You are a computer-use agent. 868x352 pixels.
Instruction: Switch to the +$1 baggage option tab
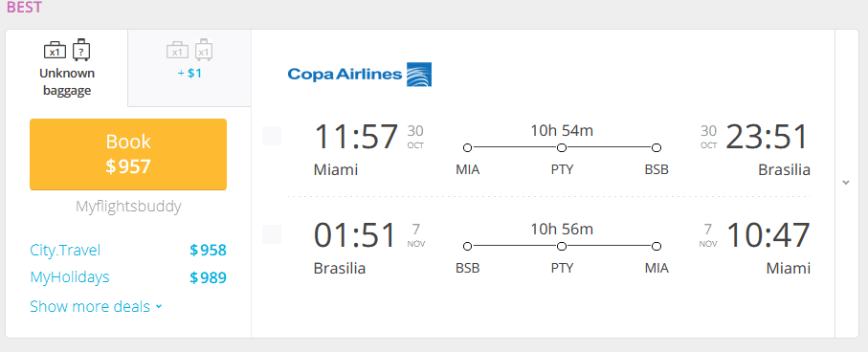click(x=189, y=68)
